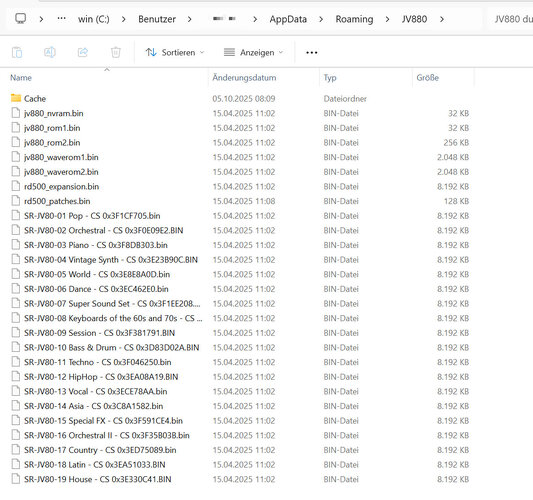Select the SR-JV80-01 Pop file icon
This screenshot has height=500, width=533.
pyautogui.click(x=16, y=215)
